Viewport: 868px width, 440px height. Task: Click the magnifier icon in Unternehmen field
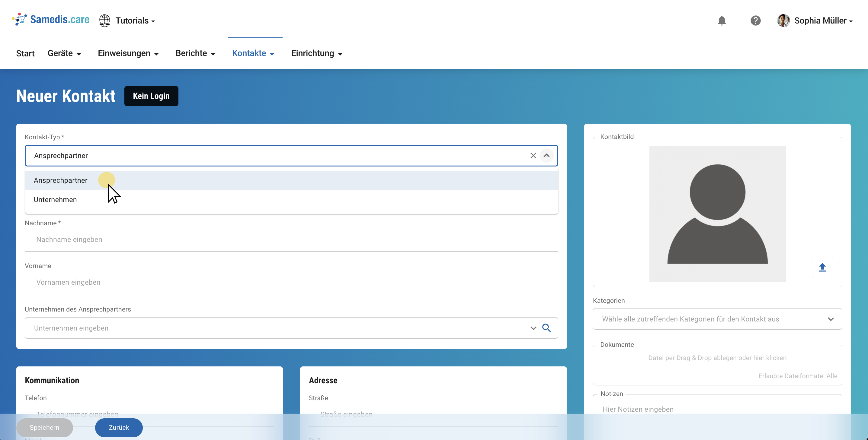tap(546, 328)
